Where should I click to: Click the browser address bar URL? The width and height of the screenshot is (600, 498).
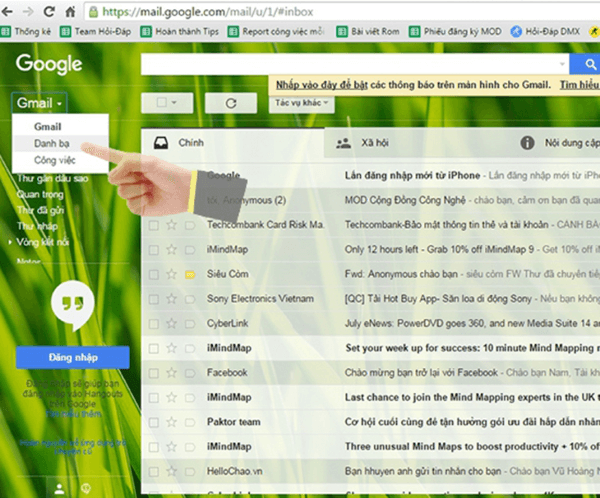tap(208, 12)
